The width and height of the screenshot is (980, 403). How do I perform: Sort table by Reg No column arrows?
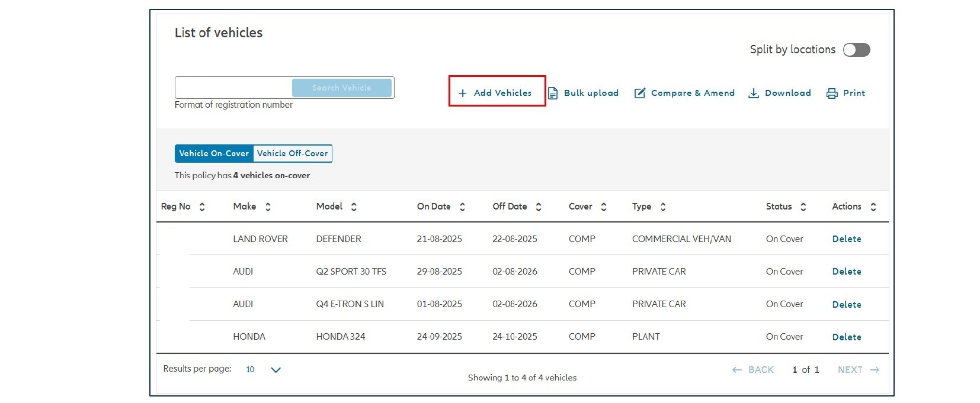[x=202, y=207]
